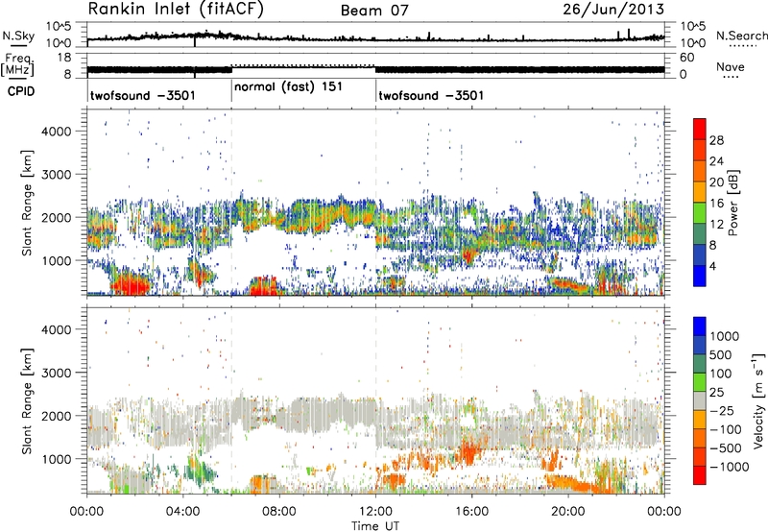768x532 pixels.
Task: Click the second 'twofsound -3501' label after 12:00
Action: 431,95
